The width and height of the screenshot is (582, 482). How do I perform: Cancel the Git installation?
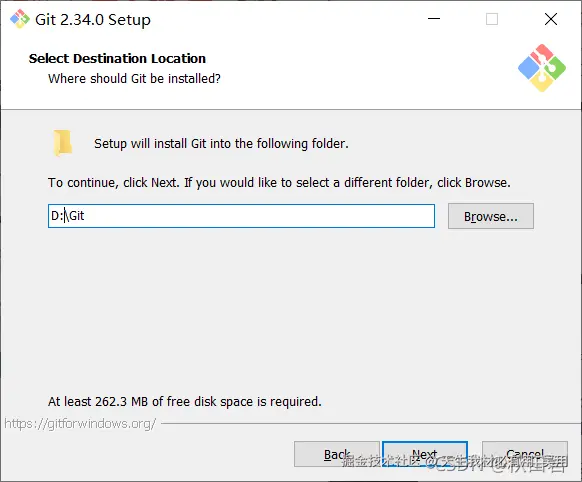coord(525,454)
